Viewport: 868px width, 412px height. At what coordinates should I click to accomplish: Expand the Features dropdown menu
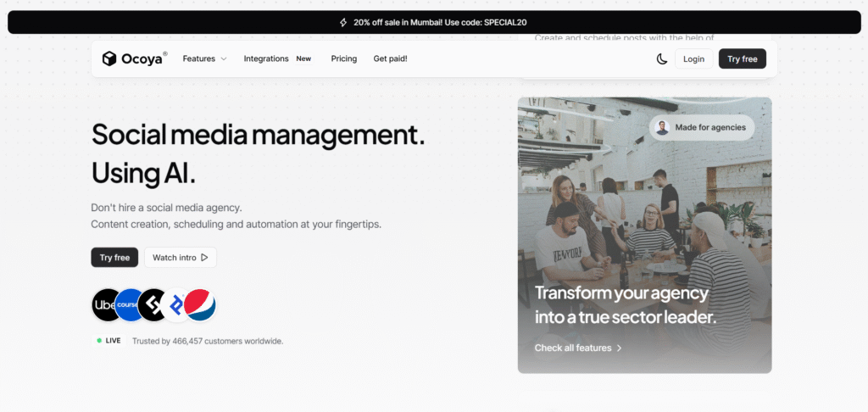204,58
